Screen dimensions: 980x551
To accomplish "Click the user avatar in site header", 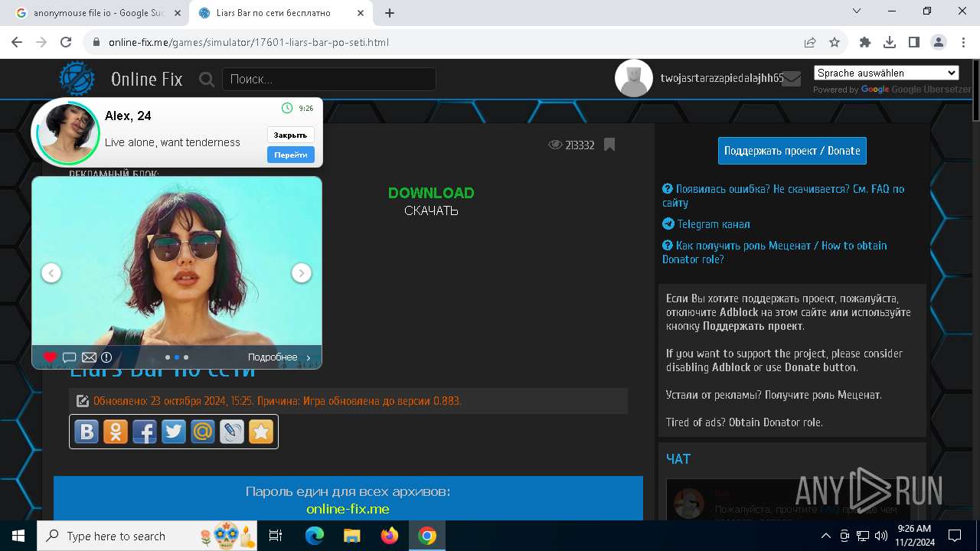I will point(634,78).
